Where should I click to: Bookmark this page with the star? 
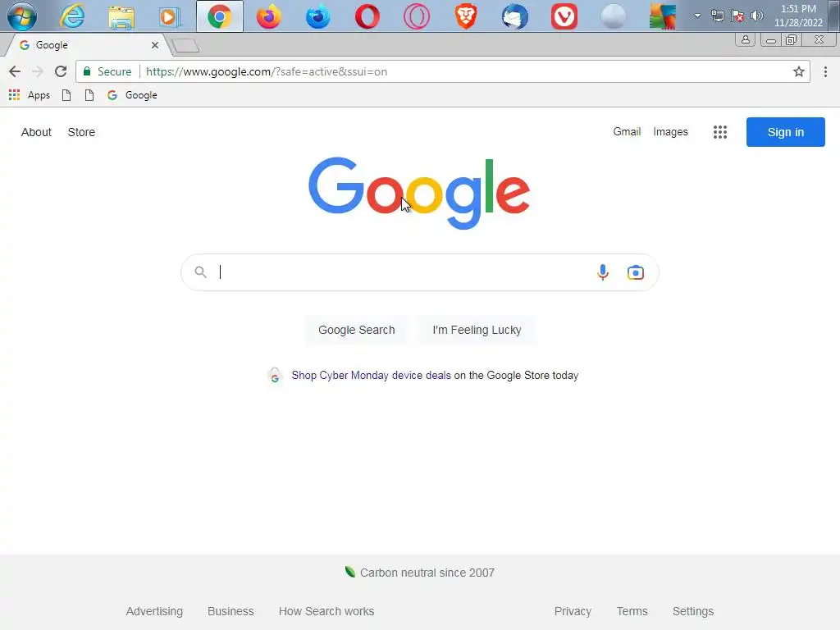(x=799, y=71)
